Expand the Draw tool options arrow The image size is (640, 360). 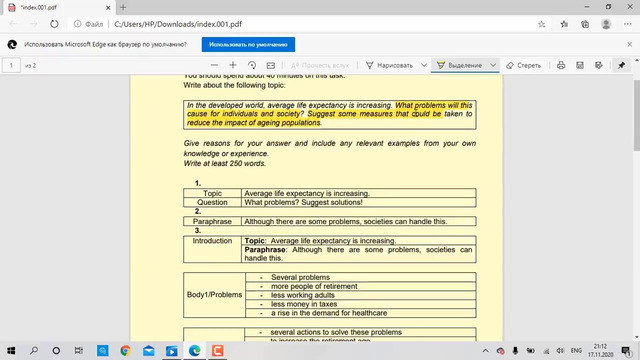(x=424, y=65)
